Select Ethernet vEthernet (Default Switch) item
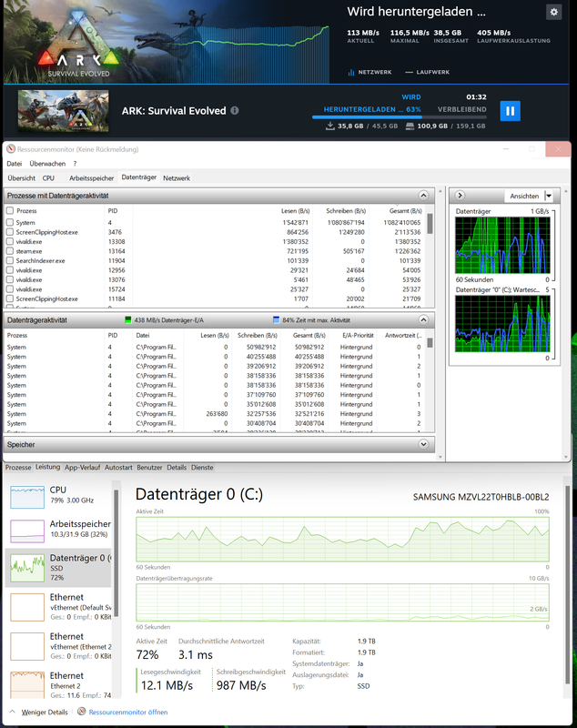 click(59, 607)
